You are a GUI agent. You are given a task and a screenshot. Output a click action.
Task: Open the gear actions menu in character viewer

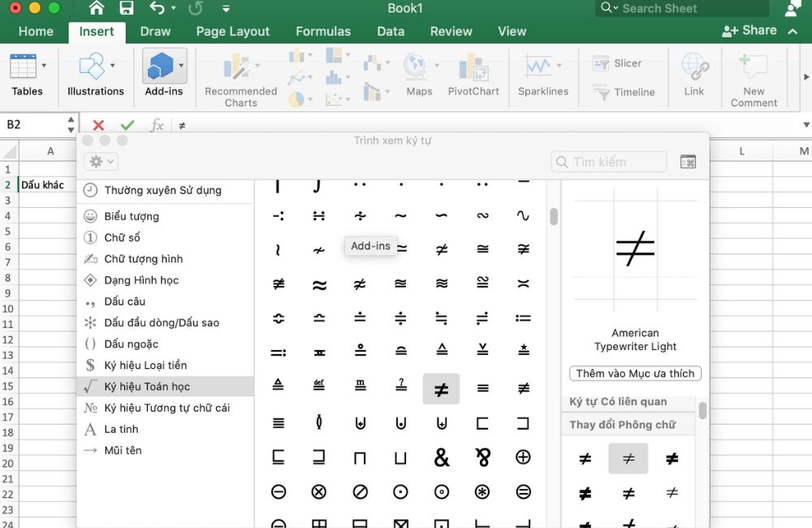point(101,161)
